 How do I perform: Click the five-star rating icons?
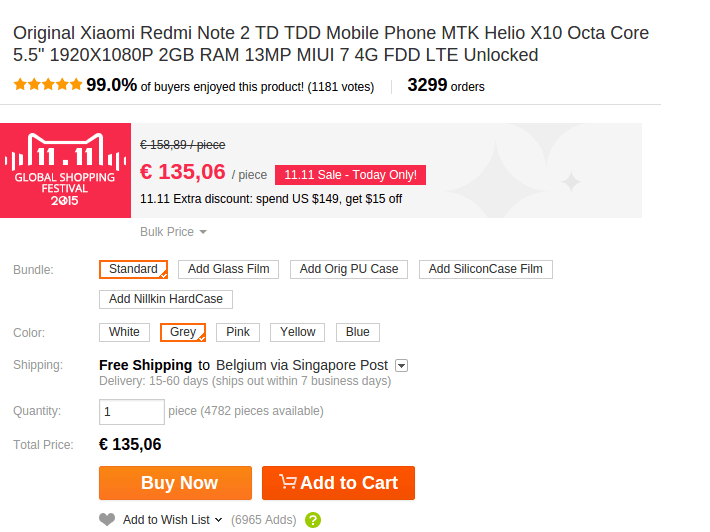[48, 85]
